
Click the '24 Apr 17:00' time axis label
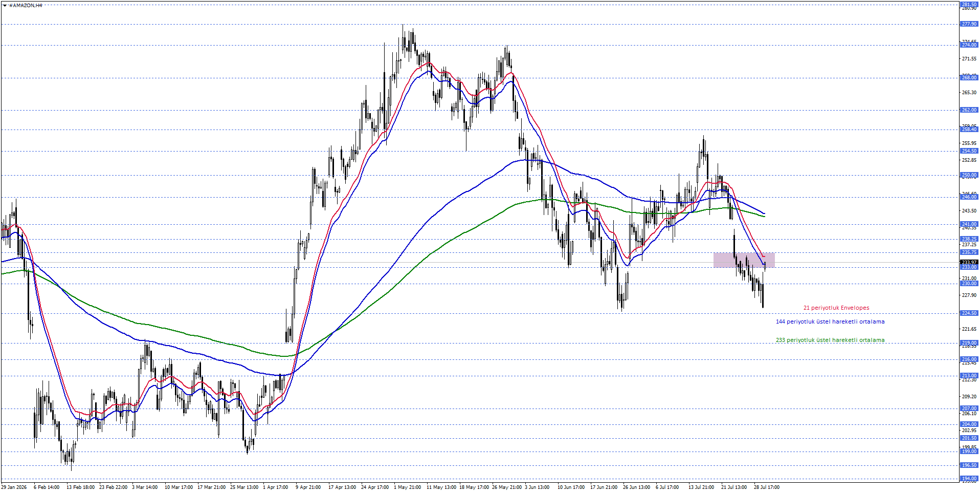[375, 487]
